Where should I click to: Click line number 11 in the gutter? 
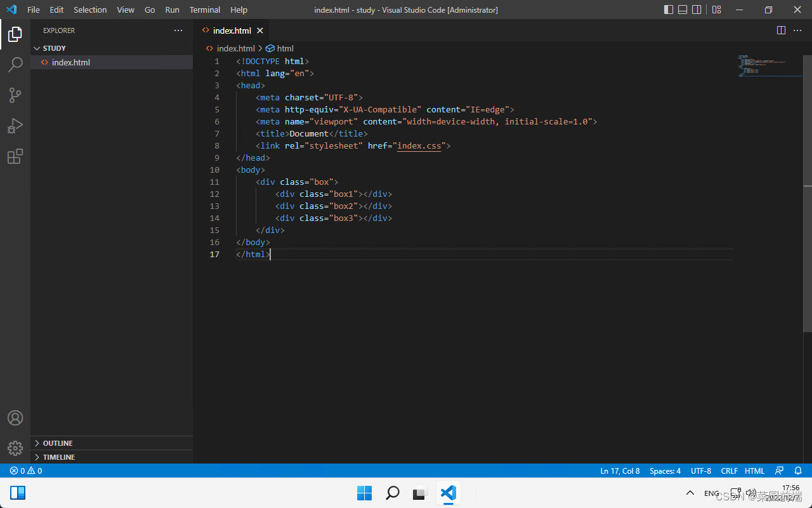pyautogui.click(x=214, y=182)
